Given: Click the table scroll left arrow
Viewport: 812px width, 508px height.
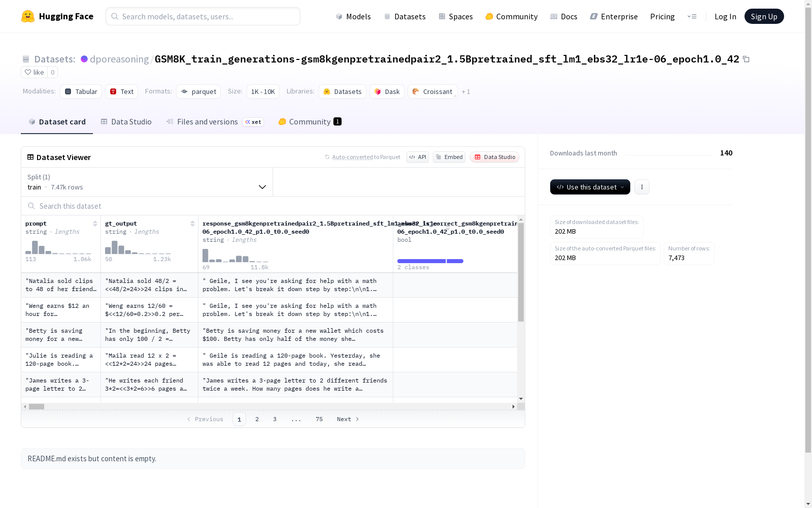Looking at the screenshot, I should pyautogui.click(x=25, y=406).
